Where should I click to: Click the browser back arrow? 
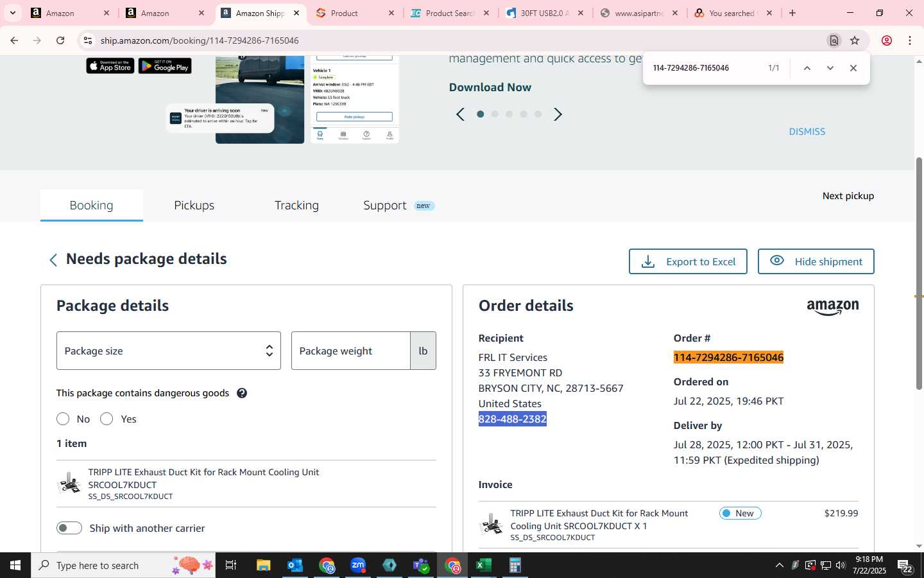[x=14, y=40]
